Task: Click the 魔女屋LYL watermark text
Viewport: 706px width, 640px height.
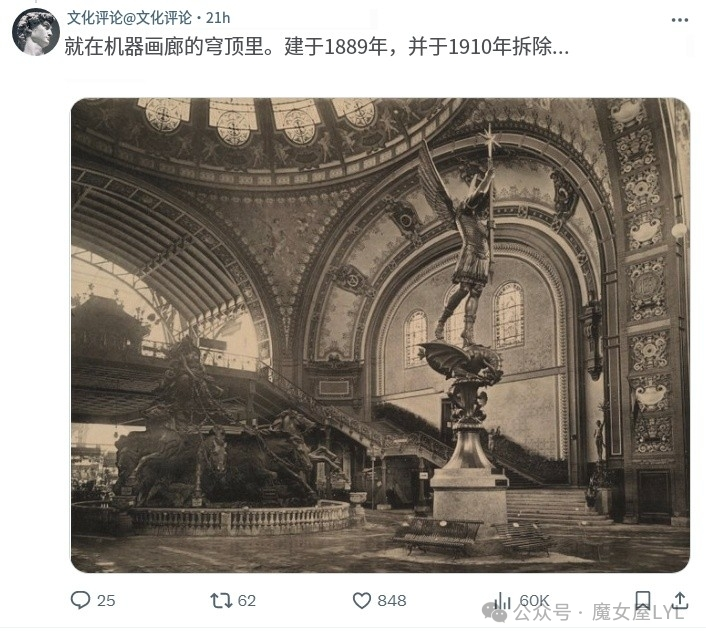Action: pos(638,613)
